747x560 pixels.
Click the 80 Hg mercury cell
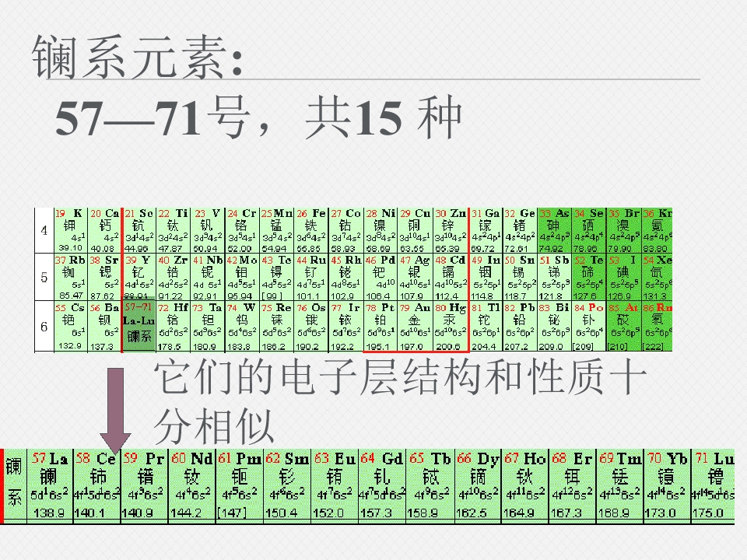click(451, 327)
